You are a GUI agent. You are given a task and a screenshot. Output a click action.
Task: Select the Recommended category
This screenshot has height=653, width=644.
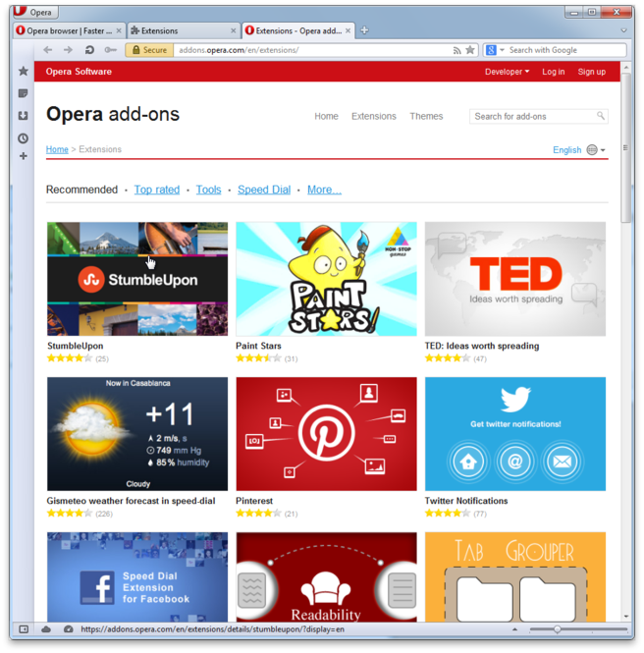pyautogui.click(x=82, y=190)
